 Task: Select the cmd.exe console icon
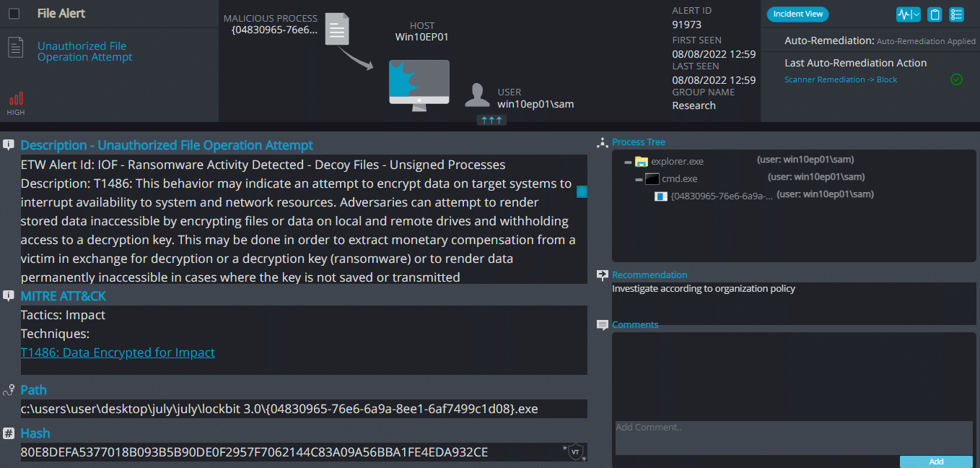(652, 179)
